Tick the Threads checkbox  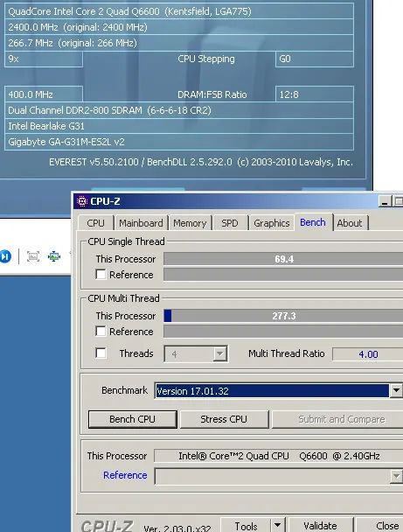pos(101,353)
